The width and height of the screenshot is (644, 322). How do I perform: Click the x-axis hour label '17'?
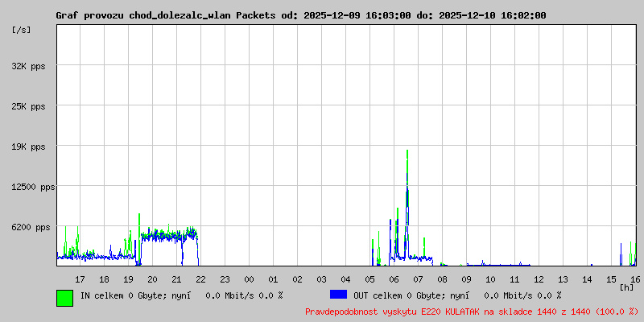click(x=80, y=279)
